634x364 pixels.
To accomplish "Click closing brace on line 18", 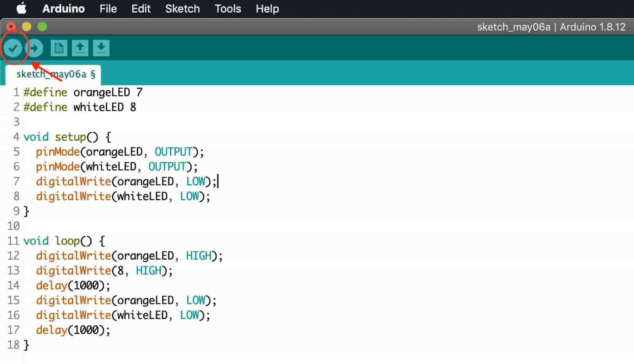I will pyautogui.click(x=26, y=345).
